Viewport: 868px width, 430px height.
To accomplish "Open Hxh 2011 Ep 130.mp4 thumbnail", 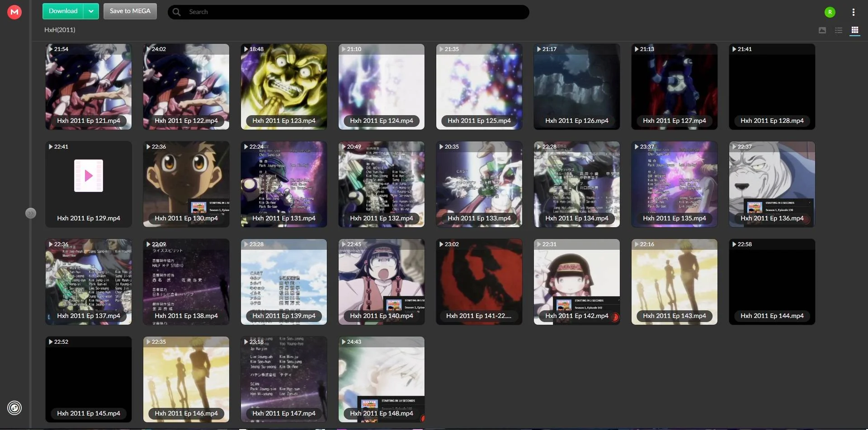I will click(x=186, y=184).
